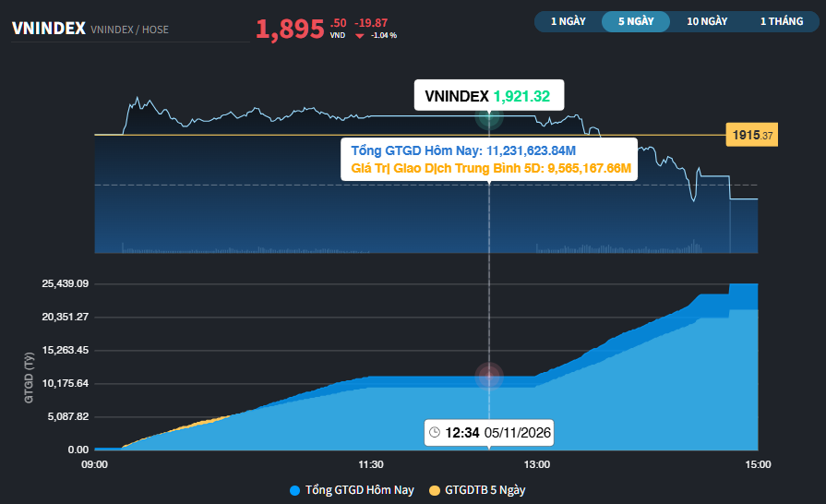The width and height of the screenshot is (826, 504).
Task: Choose the 10 NGÀY time range
Action: [707, 21]
